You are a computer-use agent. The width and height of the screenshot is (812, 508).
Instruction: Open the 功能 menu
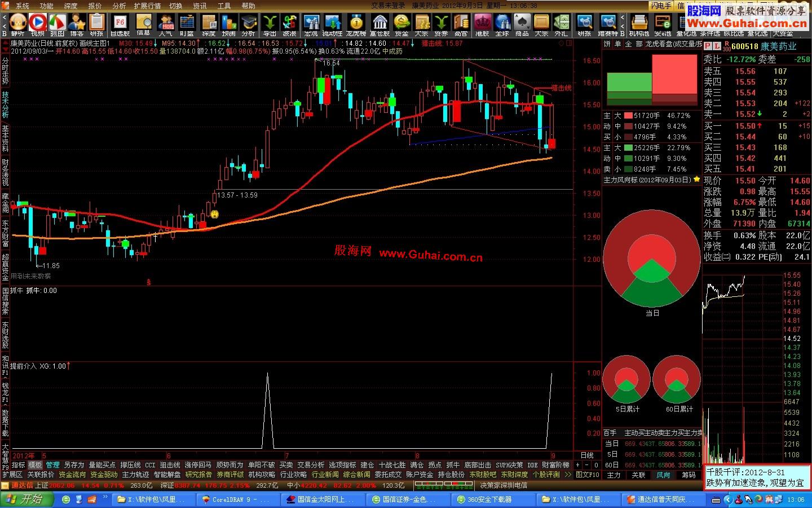[46, 6]
